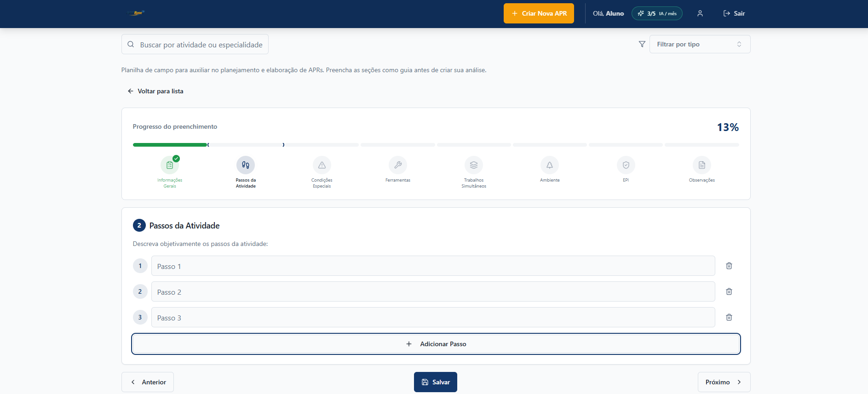Select the Ferramentas wrench step icon
Screen dimensions: 868x394
[398, 165]
